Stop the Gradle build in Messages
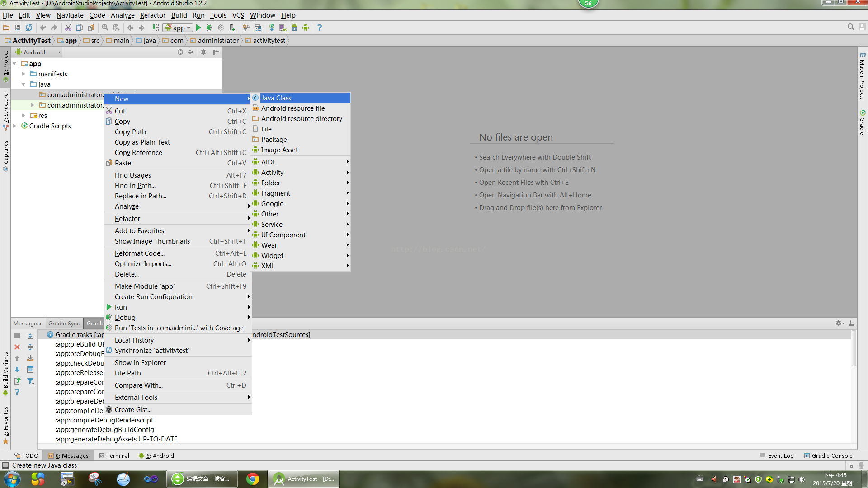Screen dimensions: 868x488 17,336
